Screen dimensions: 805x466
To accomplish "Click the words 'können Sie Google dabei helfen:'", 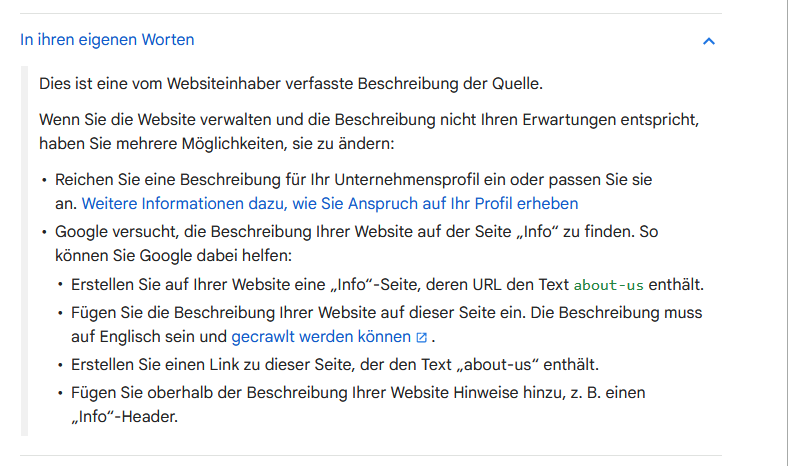I will point(174,256).
